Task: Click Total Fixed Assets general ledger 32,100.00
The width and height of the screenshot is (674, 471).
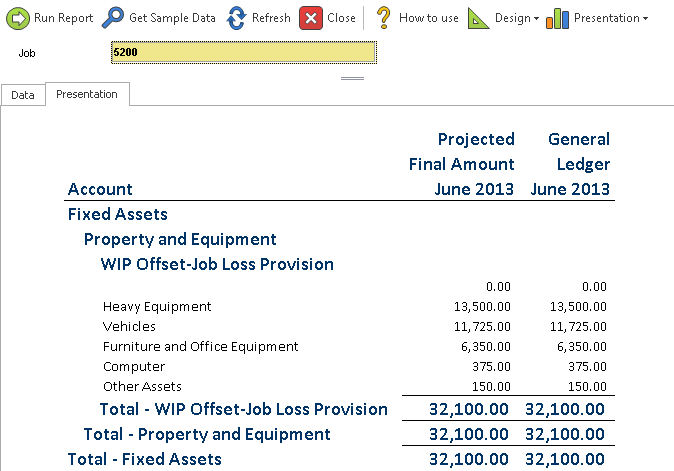Action: pos(565,459)
